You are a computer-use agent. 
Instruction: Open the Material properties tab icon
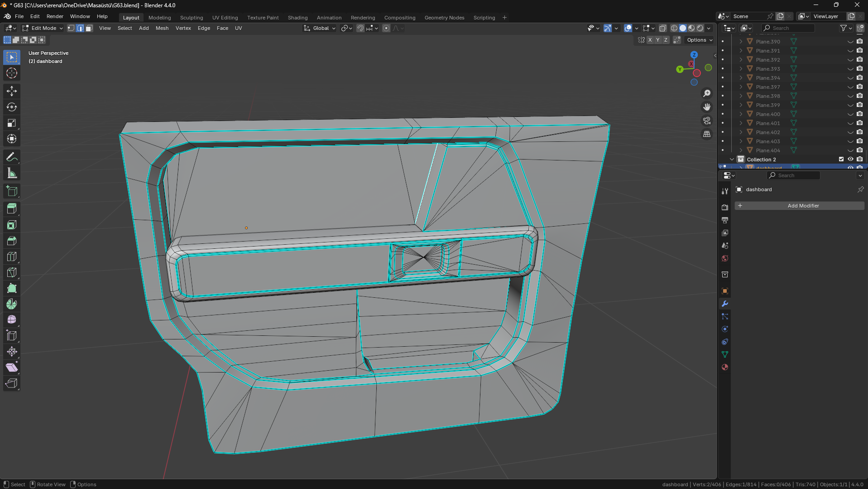point(725,367)
